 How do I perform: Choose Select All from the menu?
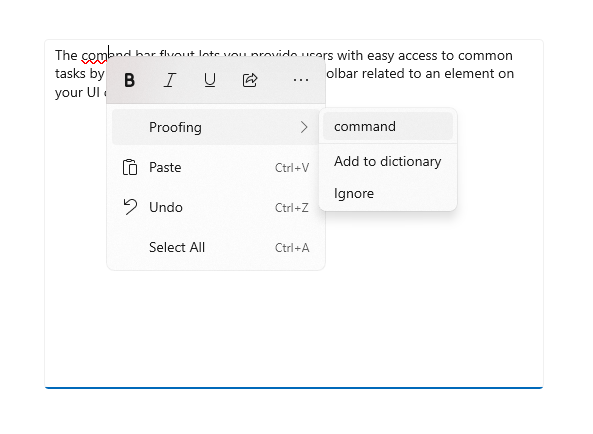click(216, 248)
